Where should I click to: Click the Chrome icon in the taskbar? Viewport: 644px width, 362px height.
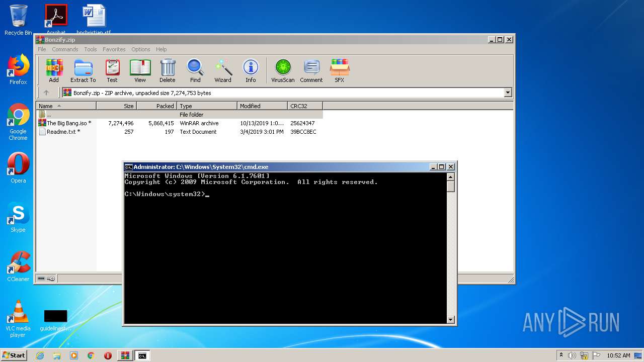coord(91,355)
